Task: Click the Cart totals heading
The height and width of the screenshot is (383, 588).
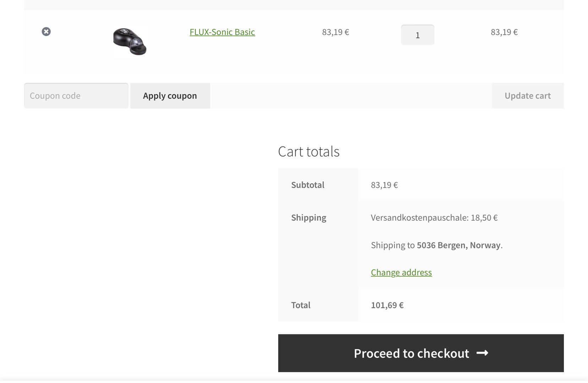Action: 309,151
